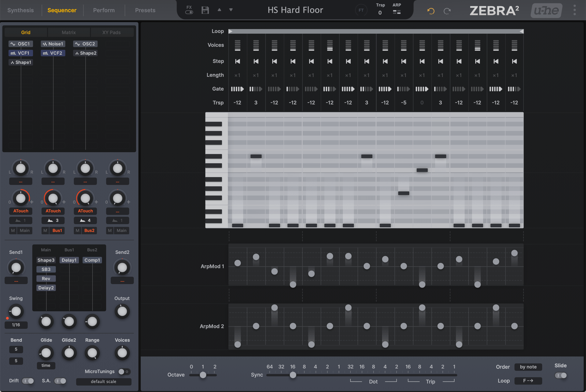Click the last step's Gate icon
The height and width of the screenshot is (392, 586).
514,89
